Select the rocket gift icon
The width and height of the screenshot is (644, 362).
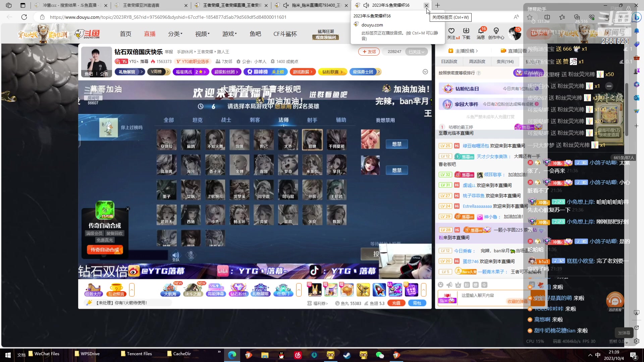pyautogui.click(x=379, y=290)
